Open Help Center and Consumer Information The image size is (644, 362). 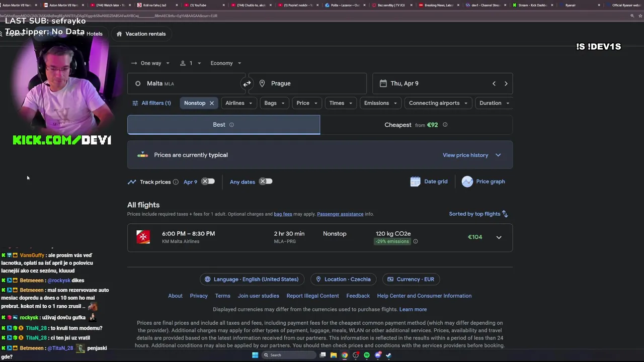click(x=424, y=296)
